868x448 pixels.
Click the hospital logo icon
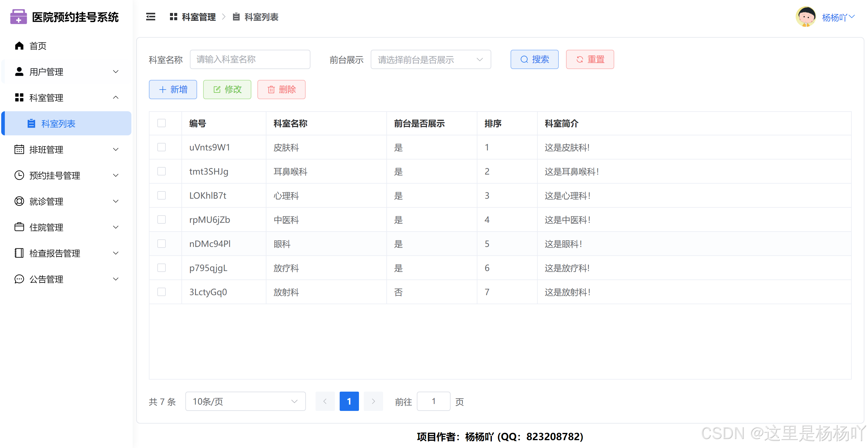coord(18,17)
